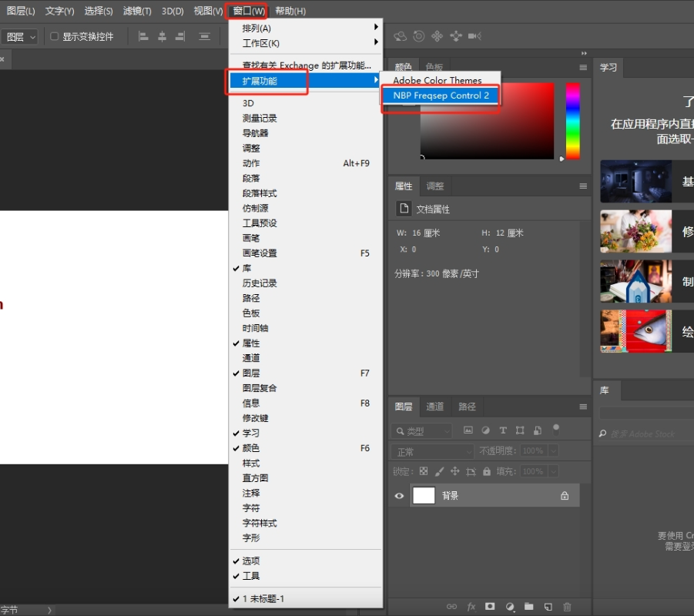This screenshot has height=616, width=694.
Task: Select the 3D pan camera icon
Action: coord(437,36)
